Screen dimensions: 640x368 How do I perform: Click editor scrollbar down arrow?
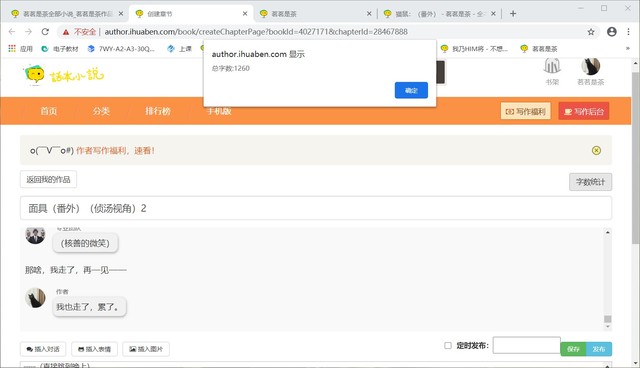point(607,326)
